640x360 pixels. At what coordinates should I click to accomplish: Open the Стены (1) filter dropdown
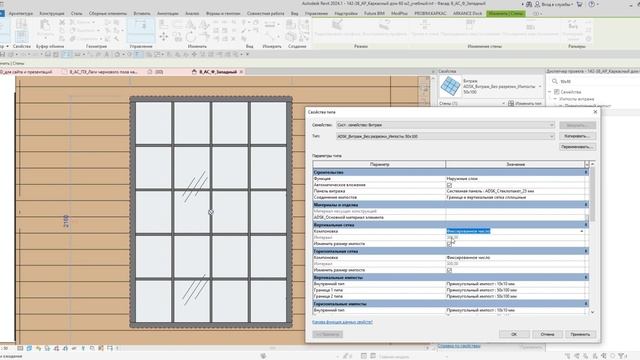coord(503,104)
